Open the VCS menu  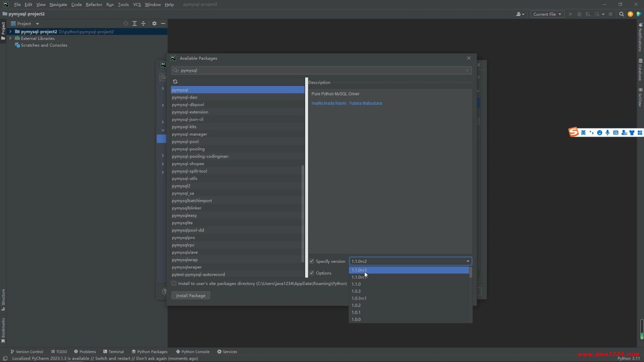tap(137, 4)
